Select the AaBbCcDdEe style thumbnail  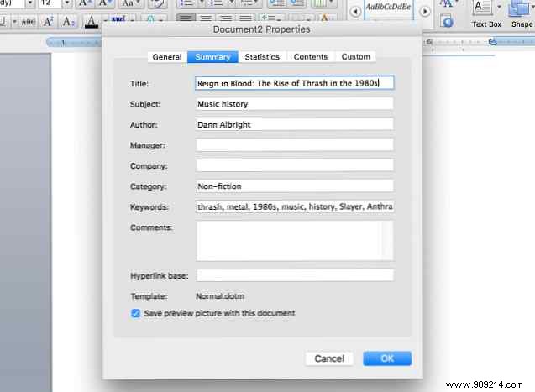388,9
